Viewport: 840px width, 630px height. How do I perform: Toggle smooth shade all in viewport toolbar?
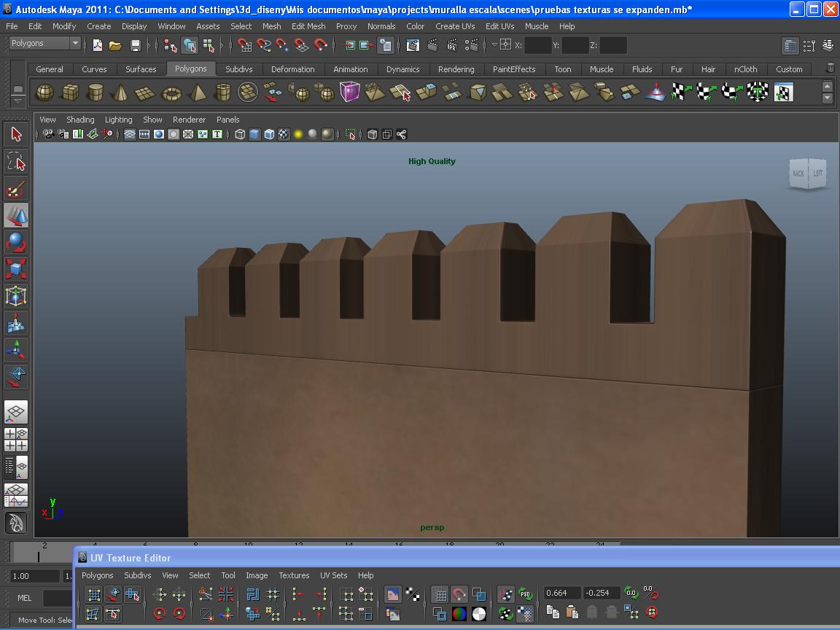(x=254, y=134)
